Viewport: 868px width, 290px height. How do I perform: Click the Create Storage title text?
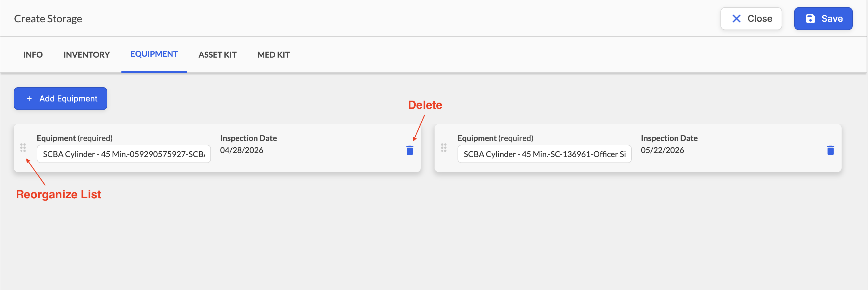(48, 19)
